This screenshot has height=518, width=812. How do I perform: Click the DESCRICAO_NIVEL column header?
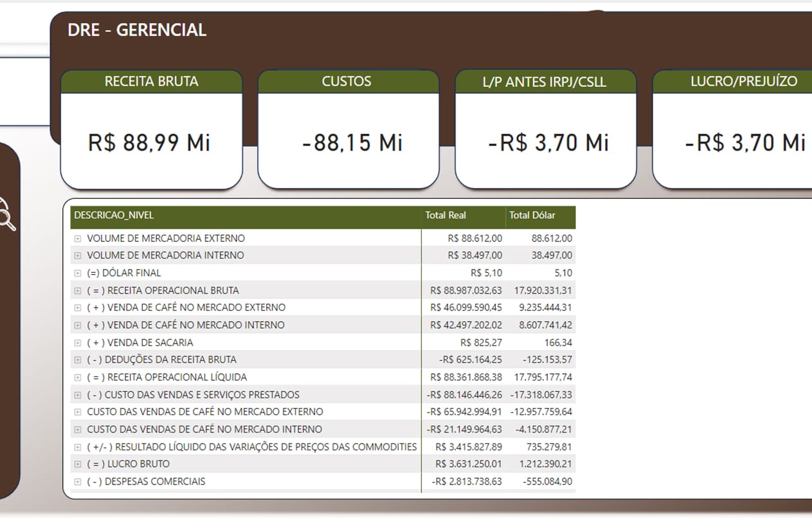tap(114, 216)
